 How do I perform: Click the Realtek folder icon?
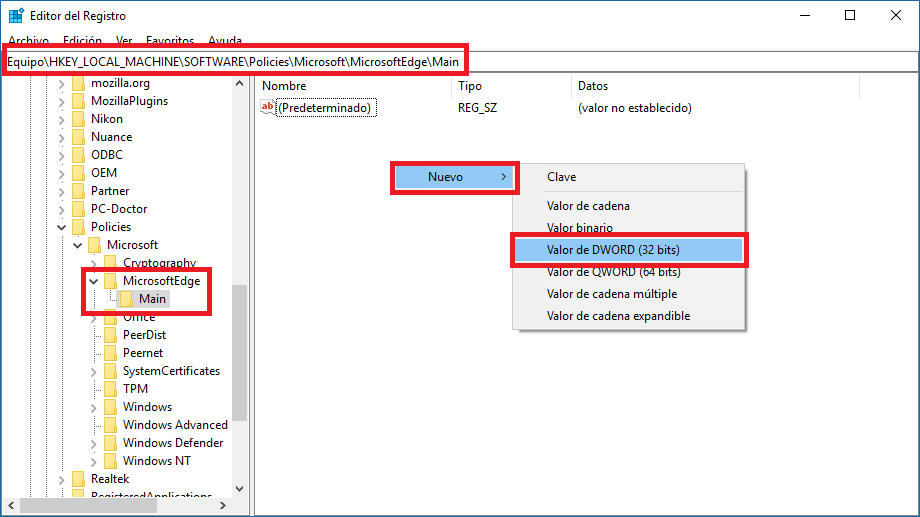click(78, 479)
